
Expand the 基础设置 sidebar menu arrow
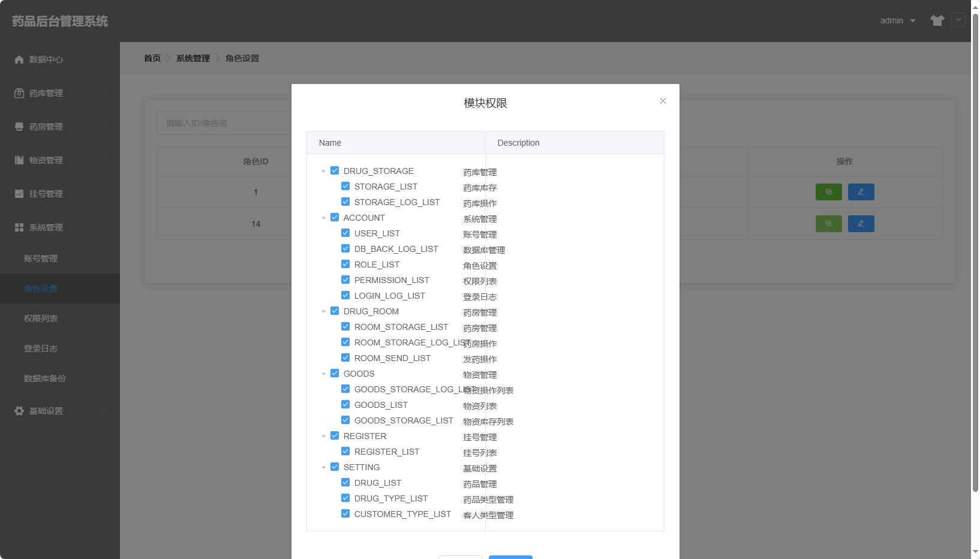(105, 410)
